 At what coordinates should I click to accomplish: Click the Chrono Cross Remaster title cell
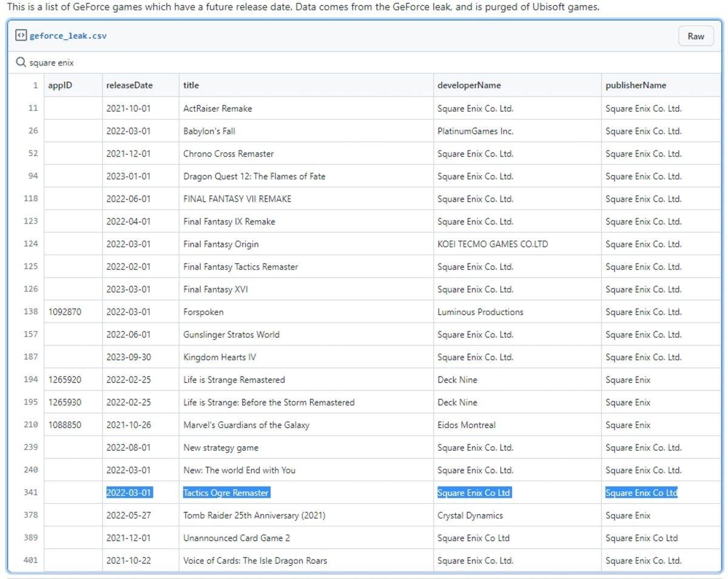pos(228,154)
